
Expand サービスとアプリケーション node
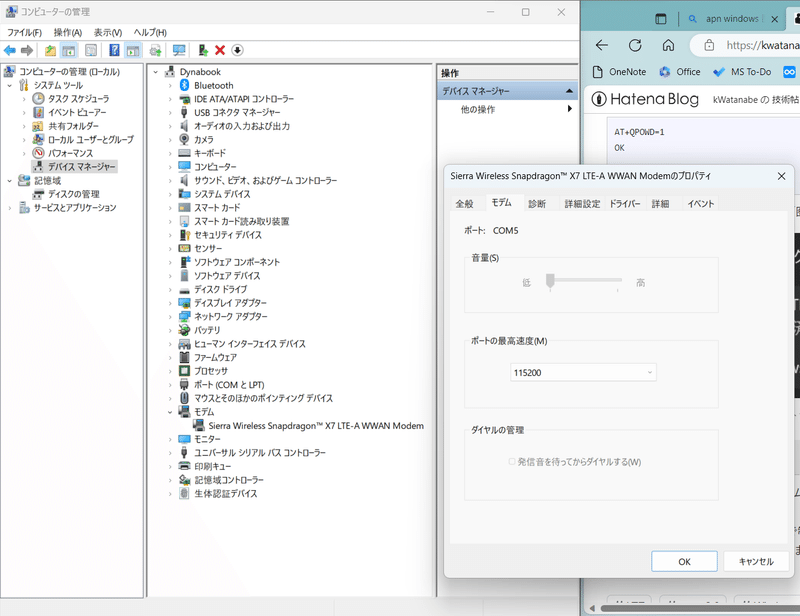click(10, 208)
